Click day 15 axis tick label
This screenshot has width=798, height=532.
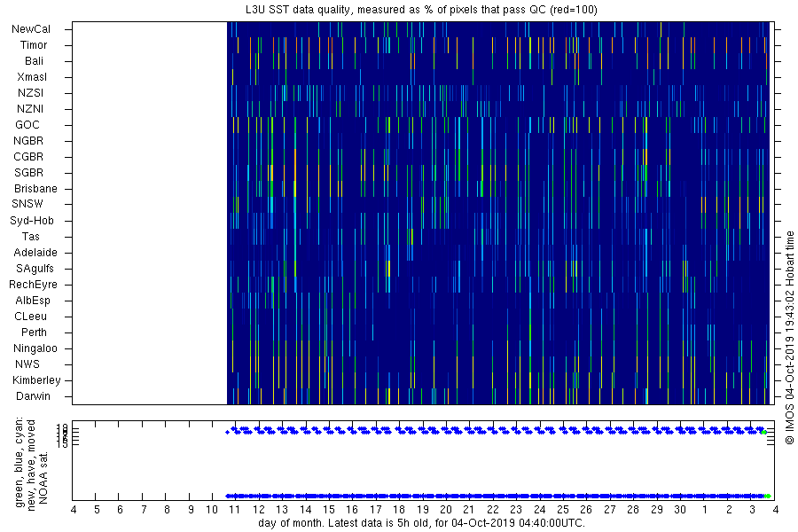[329, 510]
